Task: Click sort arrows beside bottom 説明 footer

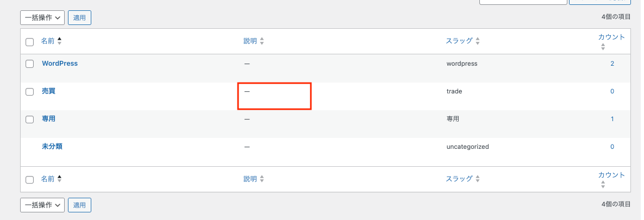Action: [262, 179]
